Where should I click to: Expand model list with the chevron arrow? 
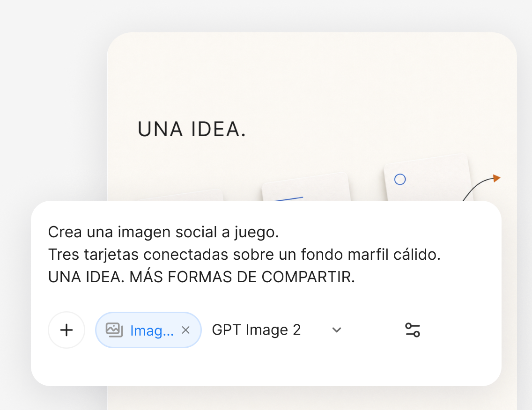coord(336,330)
